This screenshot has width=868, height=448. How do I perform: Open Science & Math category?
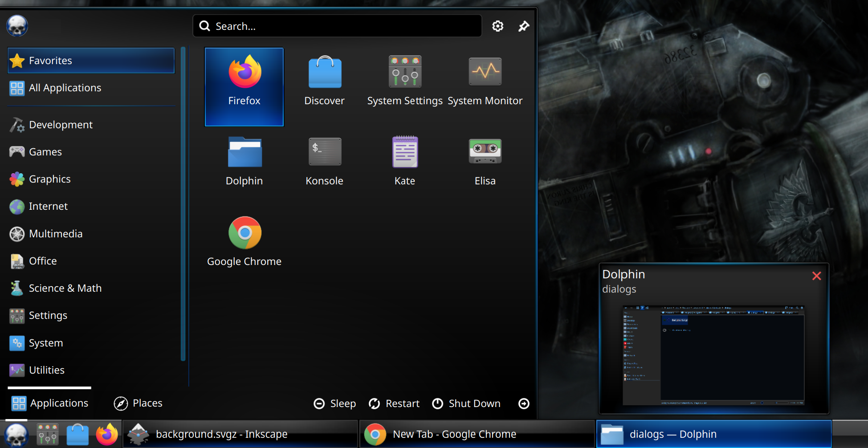tap(91, 288)
